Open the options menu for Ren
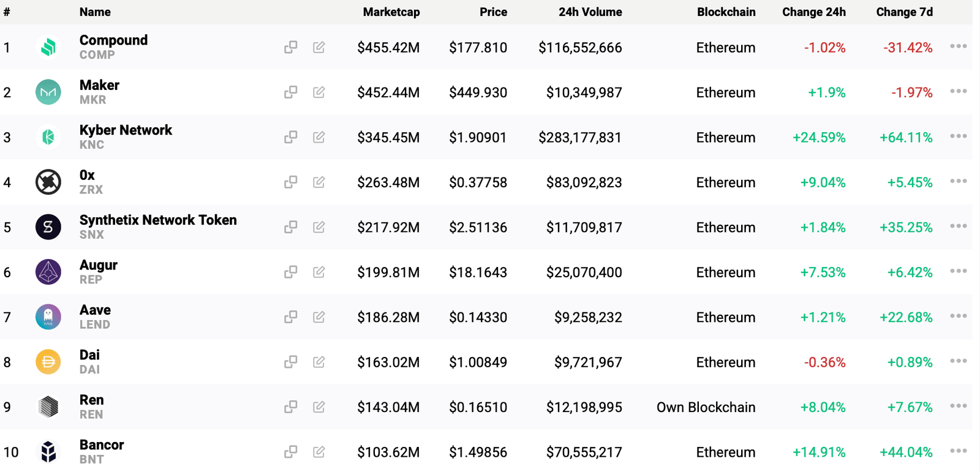This screenshot has height=472, width=980. click(957, 406)
